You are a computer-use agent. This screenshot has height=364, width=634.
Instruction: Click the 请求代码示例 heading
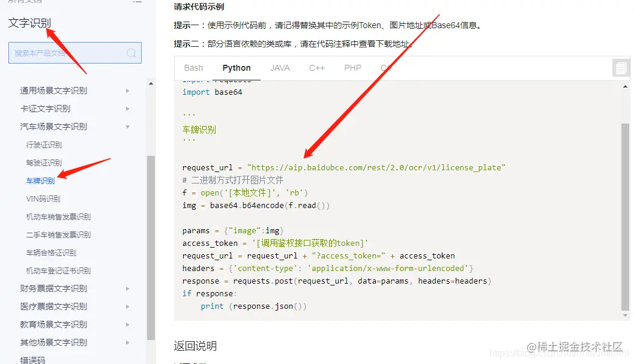tap(199, 7)
